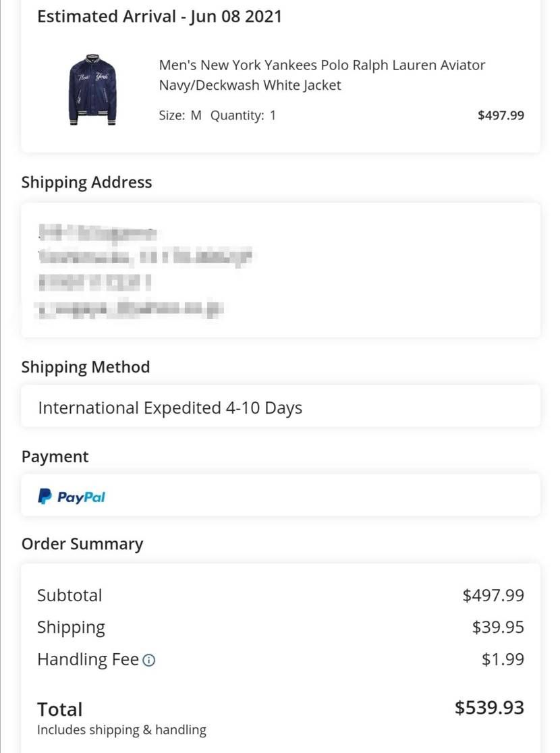Click the Handling Fee label text
The image size is (560, 753).
tap(88, 659)
